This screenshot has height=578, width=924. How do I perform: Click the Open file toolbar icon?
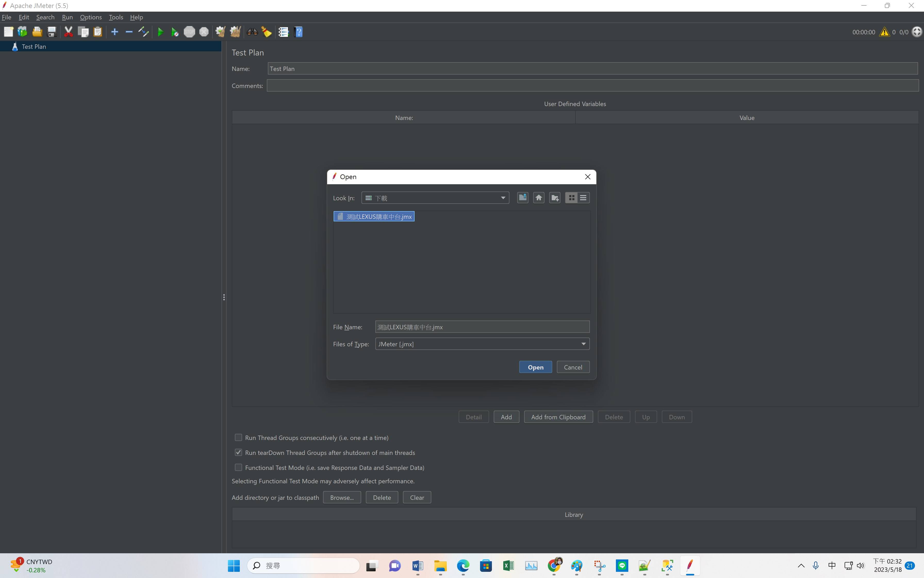(x=37, y=32)
